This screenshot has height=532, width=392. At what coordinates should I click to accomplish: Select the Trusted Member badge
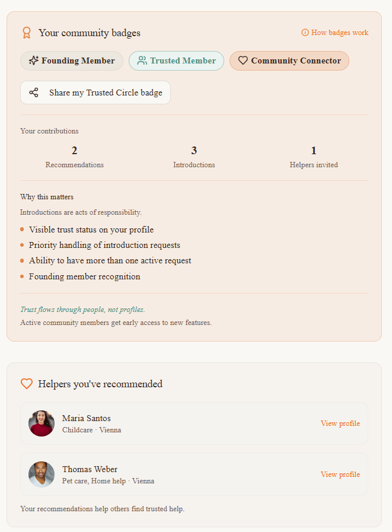point(176,60)
